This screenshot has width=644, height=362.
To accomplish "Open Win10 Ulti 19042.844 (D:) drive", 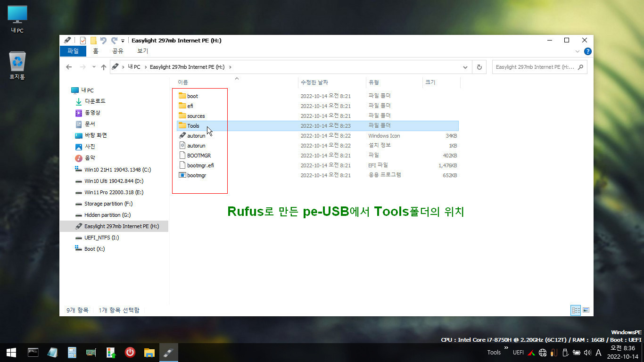I will pyautogui.click(x=114, y=181).
